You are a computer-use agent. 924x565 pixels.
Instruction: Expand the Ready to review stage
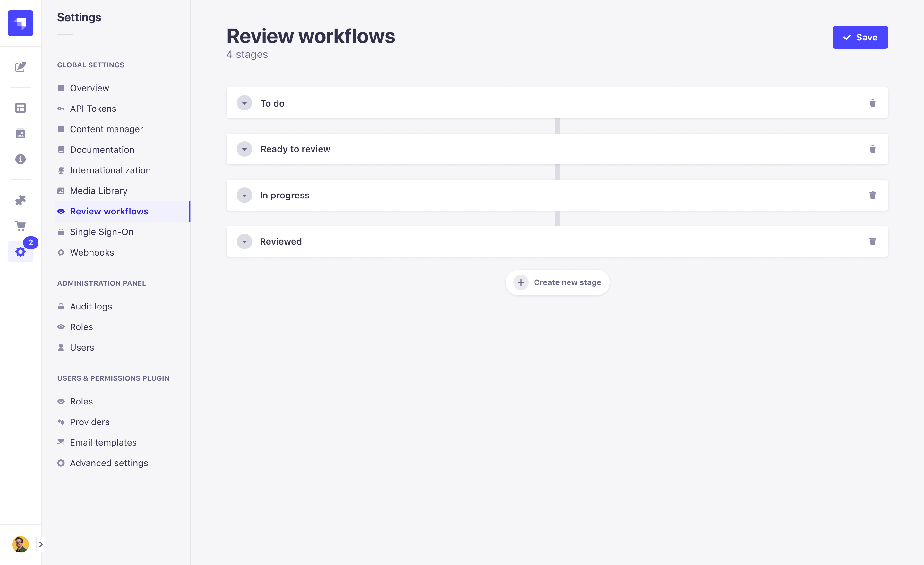point(244,149)
